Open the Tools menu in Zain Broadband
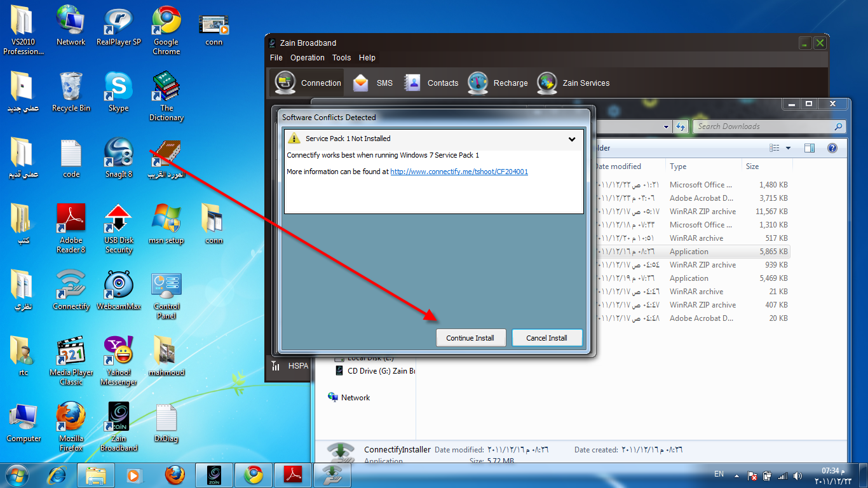Screen dimensions: 868x488 (341, 58)
